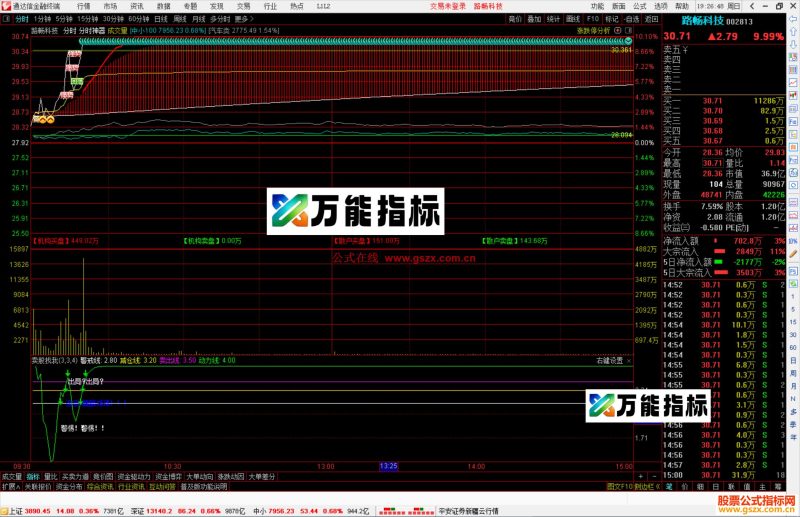Viewport: 800px width, 517px height.
Task: Select the 竞价图 indicator tab
Action: coord(103,477)
